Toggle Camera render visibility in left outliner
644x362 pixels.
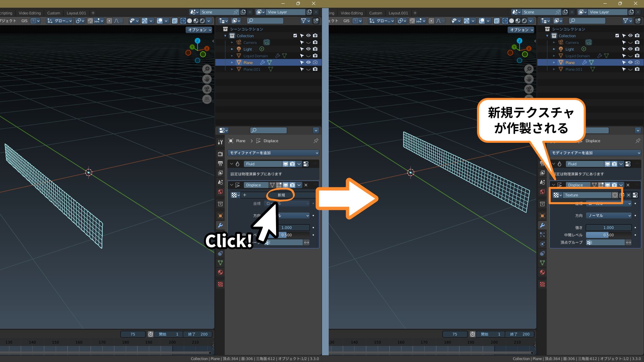315,43
